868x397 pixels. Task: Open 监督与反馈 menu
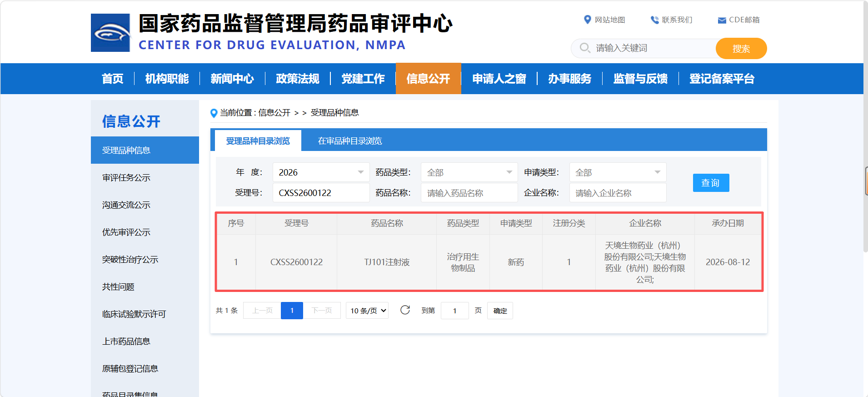[x=641, y=79]
